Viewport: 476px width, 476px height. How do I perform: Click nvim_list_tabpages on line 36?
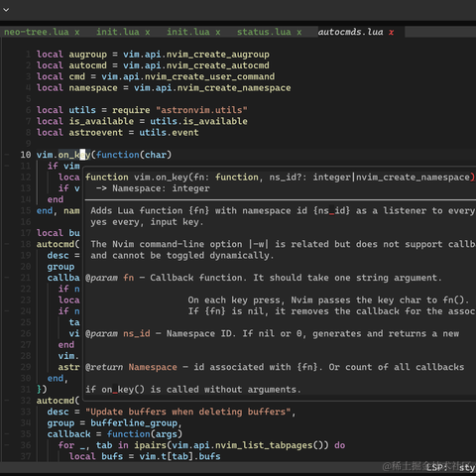point(264,445)
